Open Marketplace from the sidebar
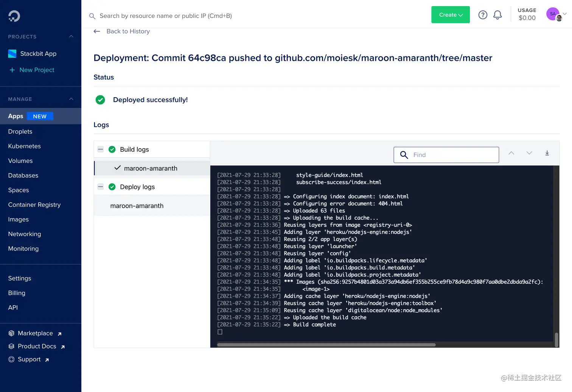 (35, 333)
